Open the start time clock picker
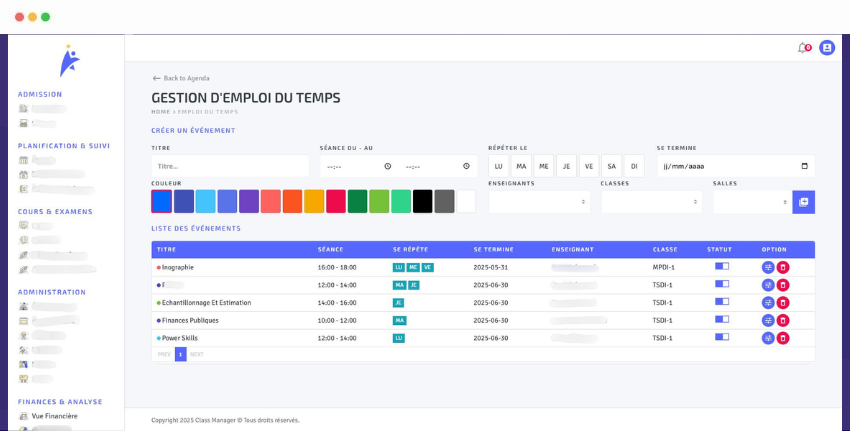 point(388,166)
